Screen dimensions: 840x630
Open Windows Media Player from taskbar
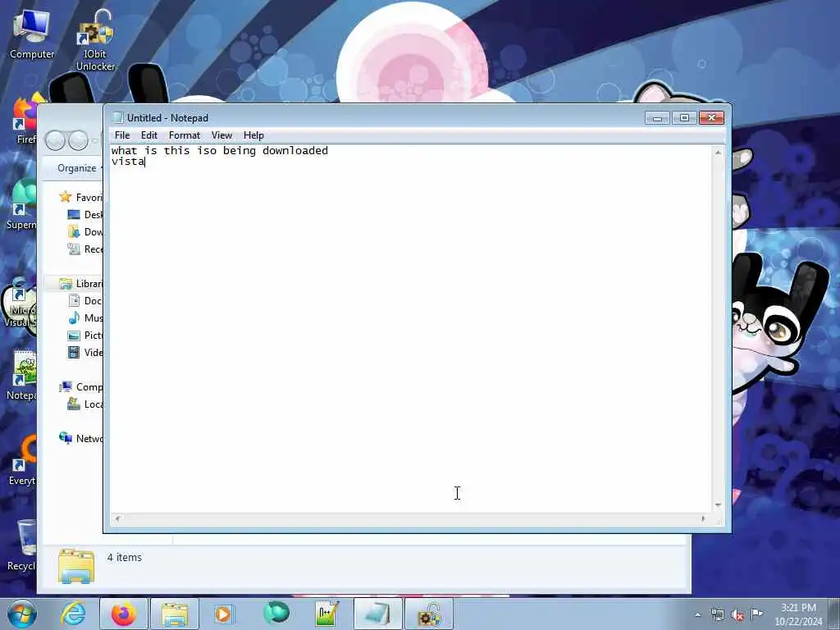(223, 614)
